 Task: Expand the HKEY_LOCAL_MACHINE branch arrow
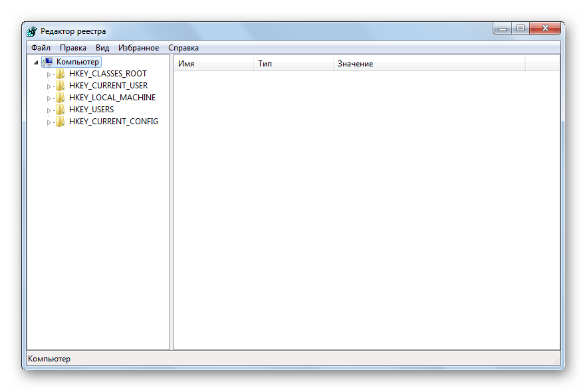[x=49, y=98]
